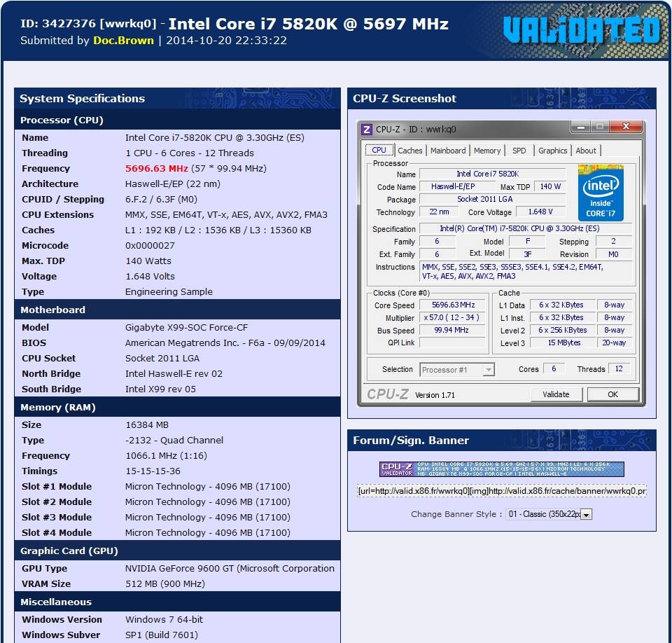Click the Slot #1 Module Micron entry

tap(207, 487)
